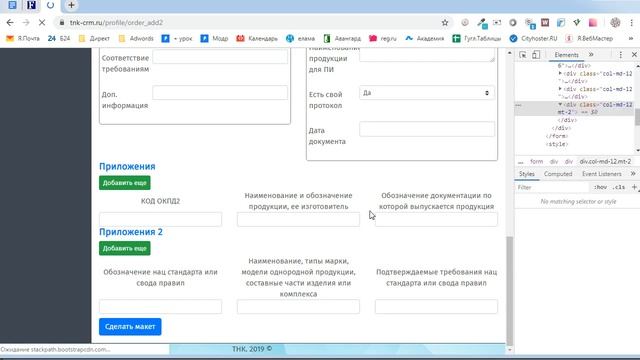Click Наименование и обозначение продукции input
The image size is (640, 360).
(x=298, y=219)
